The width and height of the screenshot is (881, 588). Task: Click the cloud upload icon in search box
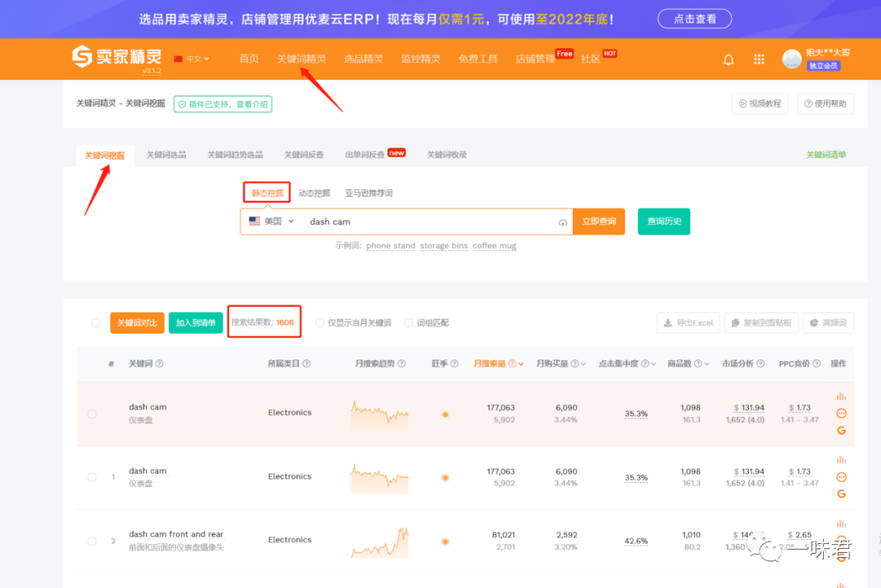(x=562, y=223)
